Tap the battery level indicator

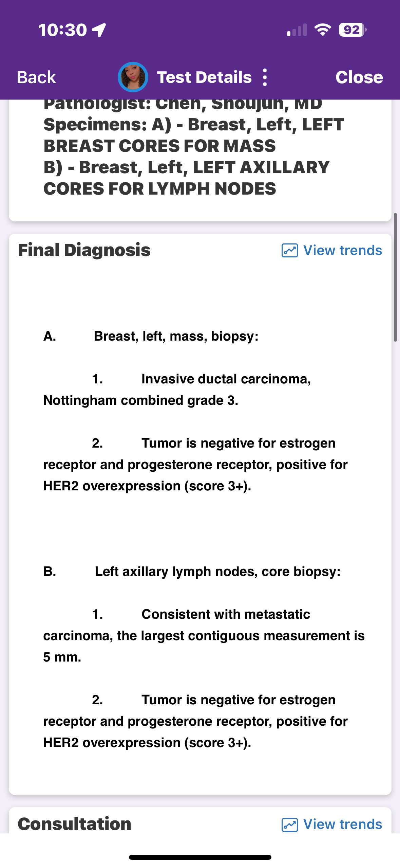pyautogui.click(x=353, y=30)
